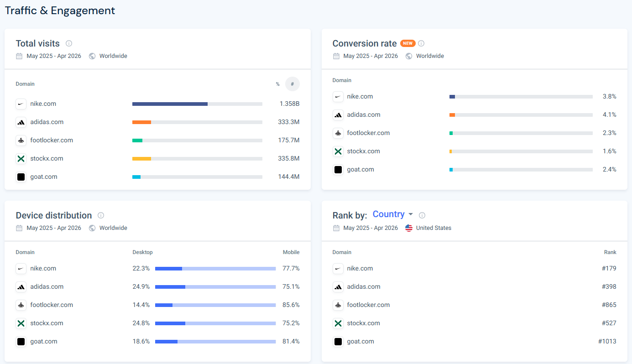Click the 1.6% conversion rate value
This screenshot has width=632, height=364.
pyautogui.click(x=610, y=151)
